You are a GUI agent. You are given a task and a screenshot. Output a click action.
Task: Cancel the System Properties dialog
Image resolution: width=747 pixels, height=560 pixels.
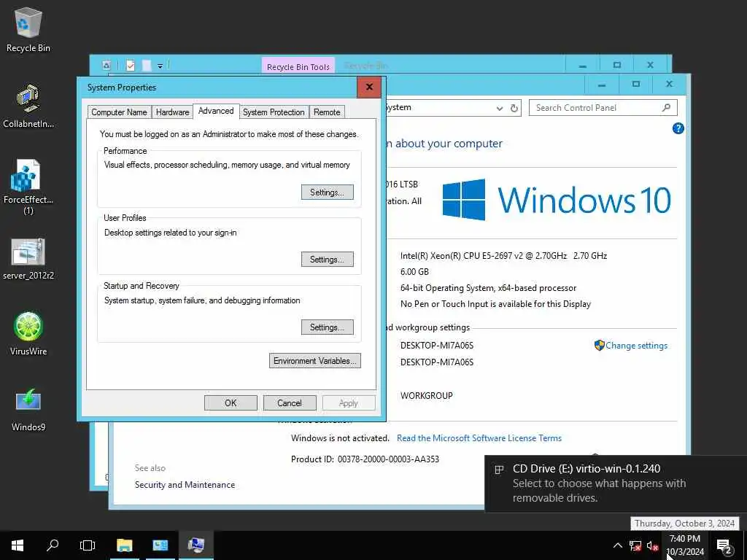tap(290, 402)
